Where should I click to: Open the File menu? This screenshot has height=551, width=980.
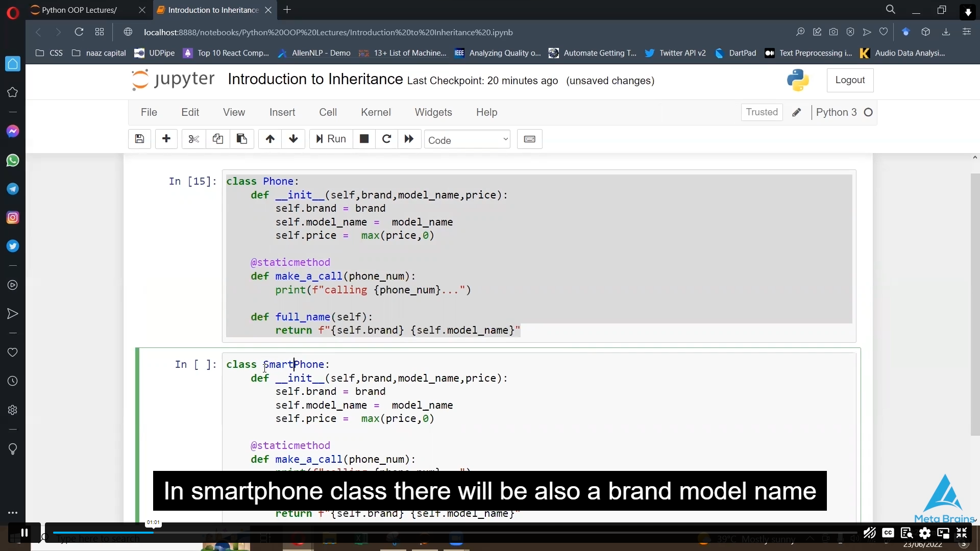[149, 112]
